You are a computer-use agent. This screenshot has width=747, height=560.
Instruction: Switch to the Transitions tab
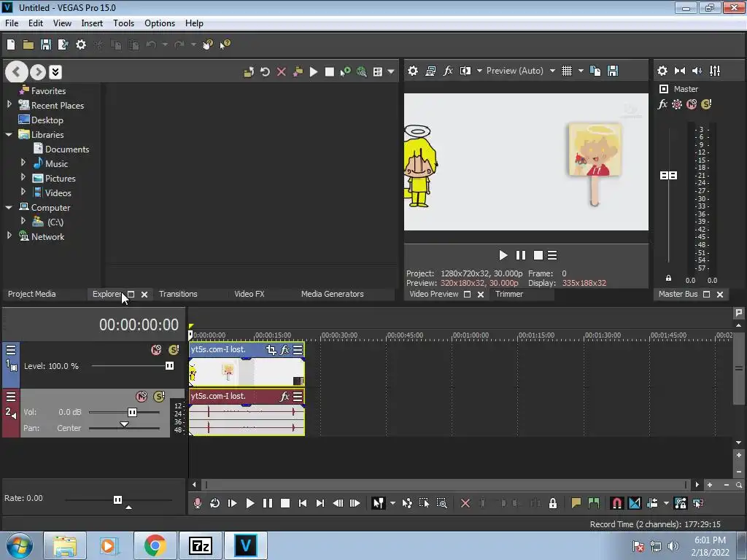pos(178,294)
